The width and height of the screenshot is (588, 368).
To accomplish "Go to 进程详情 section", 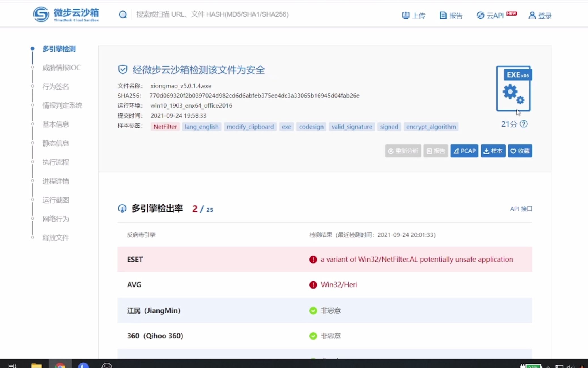I will tap(56, 181).
